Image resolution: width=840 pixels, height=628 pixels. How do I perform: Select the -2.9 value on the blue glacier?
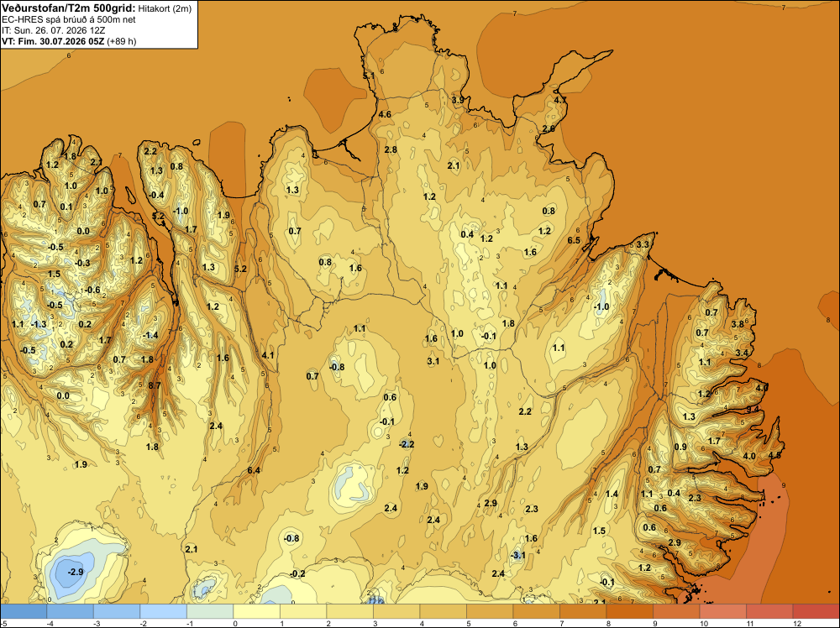pos(76,572)
